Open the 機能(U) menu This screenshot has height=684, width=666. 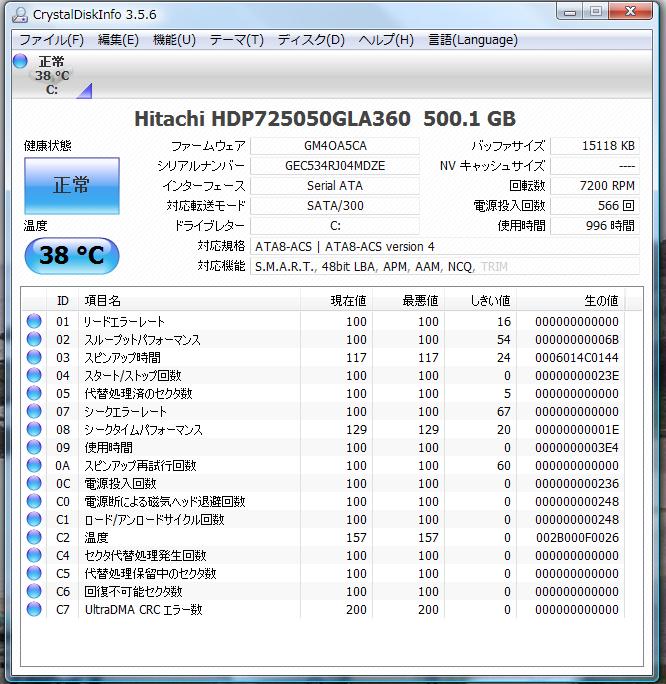pos(174,40)
